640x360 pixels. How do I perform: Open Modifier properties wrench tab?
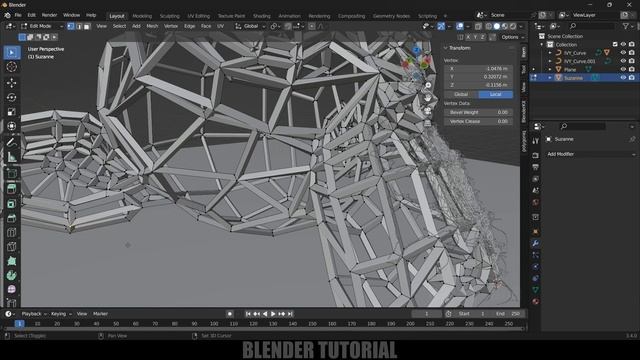coord(536,244)
